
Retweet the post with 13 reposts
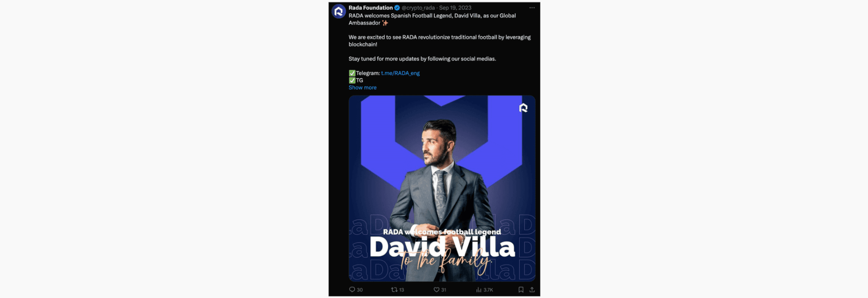(394, 290)
